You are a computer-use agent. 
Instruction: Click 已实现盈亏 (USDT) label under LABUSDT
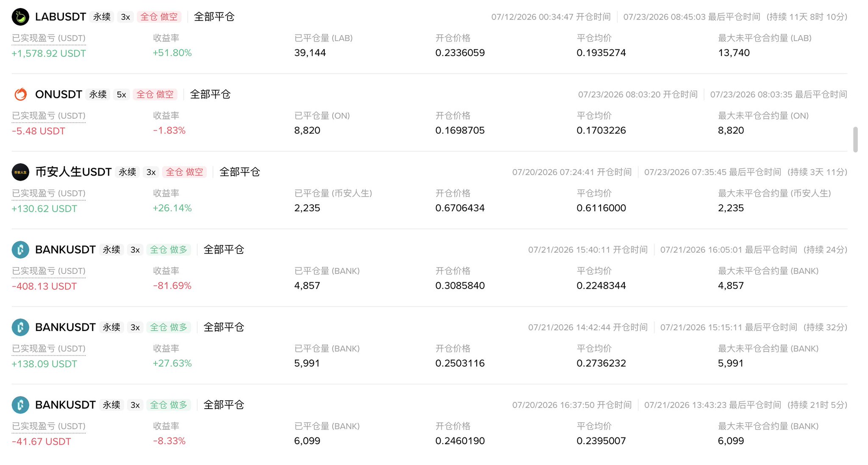click(x=49, y=38)
